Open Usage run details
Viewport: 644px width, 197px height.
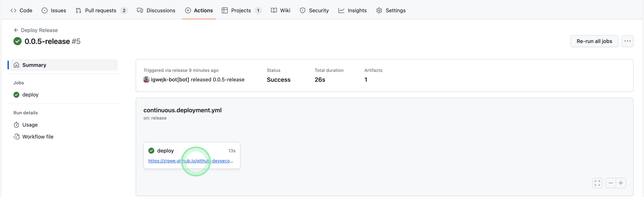pyautogui.click(x=30, y=125)
